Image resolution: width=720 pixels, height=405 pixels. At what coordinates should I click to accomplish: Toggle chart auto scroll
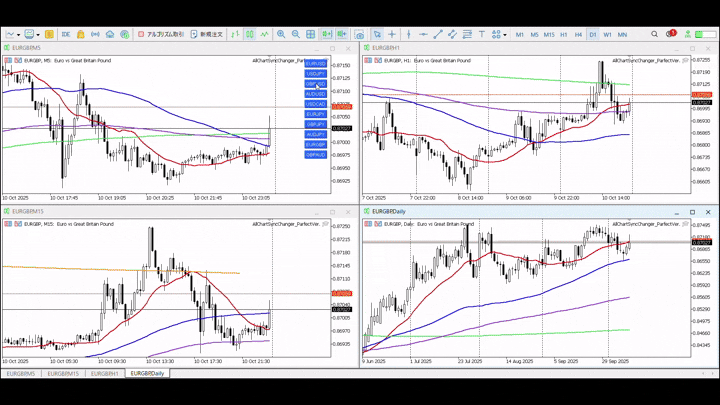click(326, 34)
